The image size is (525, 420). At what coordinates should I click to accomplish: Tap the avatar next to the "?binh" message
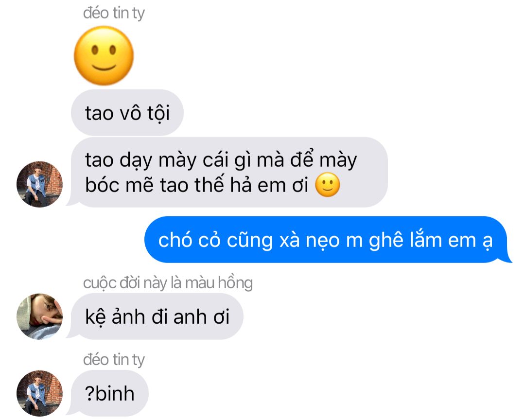(39, 393)
